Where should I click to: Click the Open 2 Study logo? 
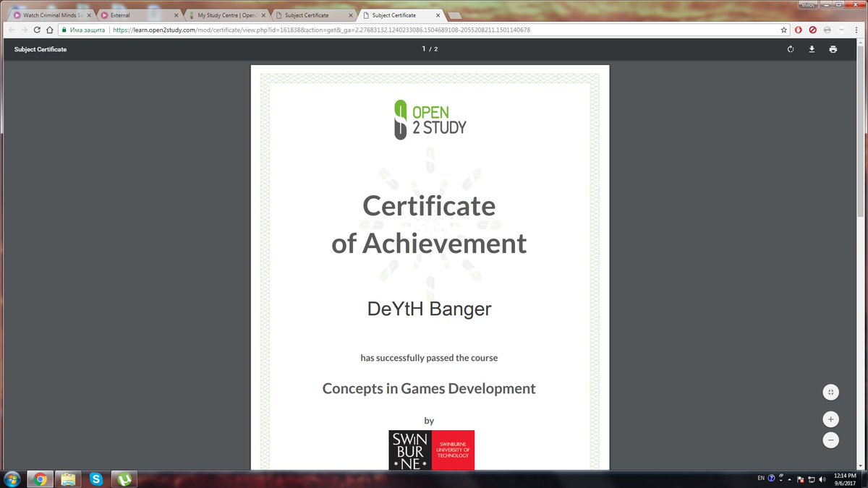[430, 119]
